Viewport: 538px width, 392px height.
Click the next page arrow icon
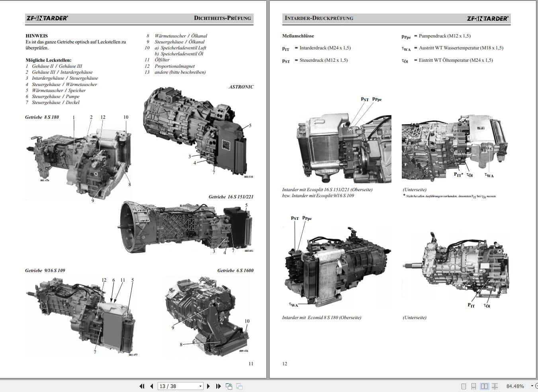(208, 386)
